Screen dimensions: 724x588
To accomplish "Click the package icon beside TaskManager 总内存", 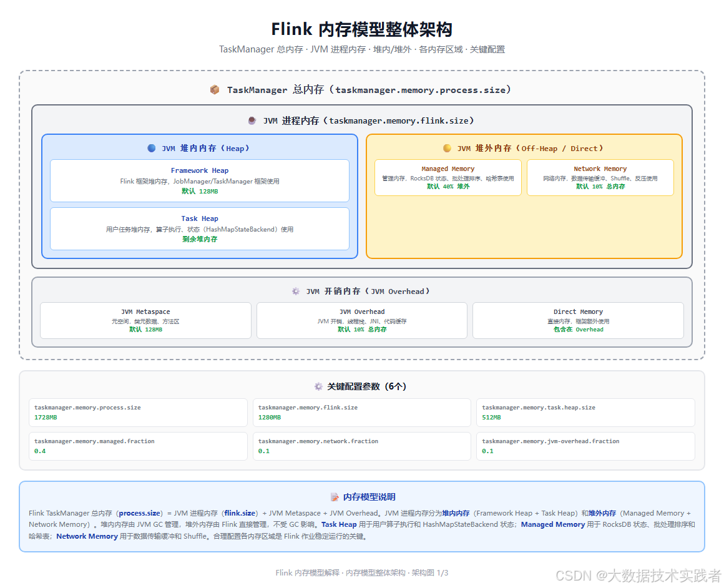I will coord(215,90).
